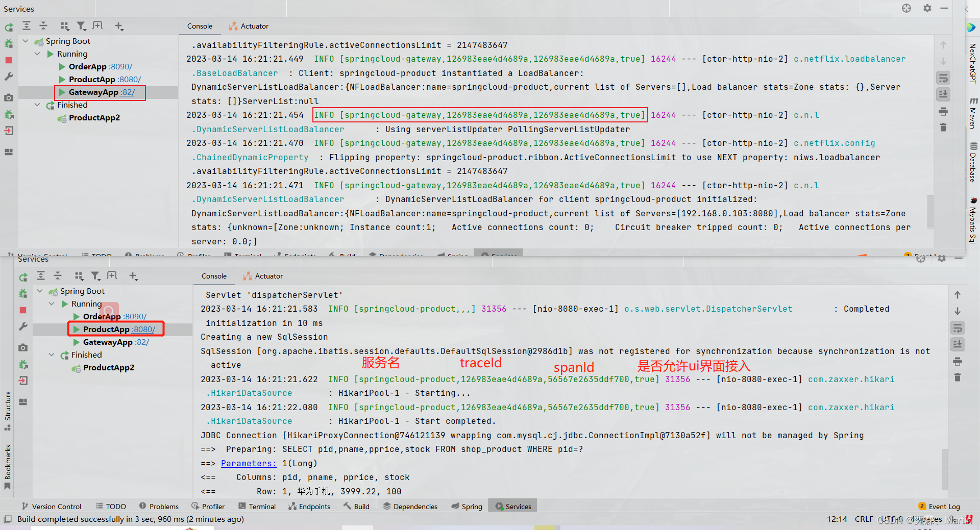The width and height of the screenshot is (980, 530).
Task: Click the print icon in upper console gutter
Action: pyautogui.click(x=943, y=111)
